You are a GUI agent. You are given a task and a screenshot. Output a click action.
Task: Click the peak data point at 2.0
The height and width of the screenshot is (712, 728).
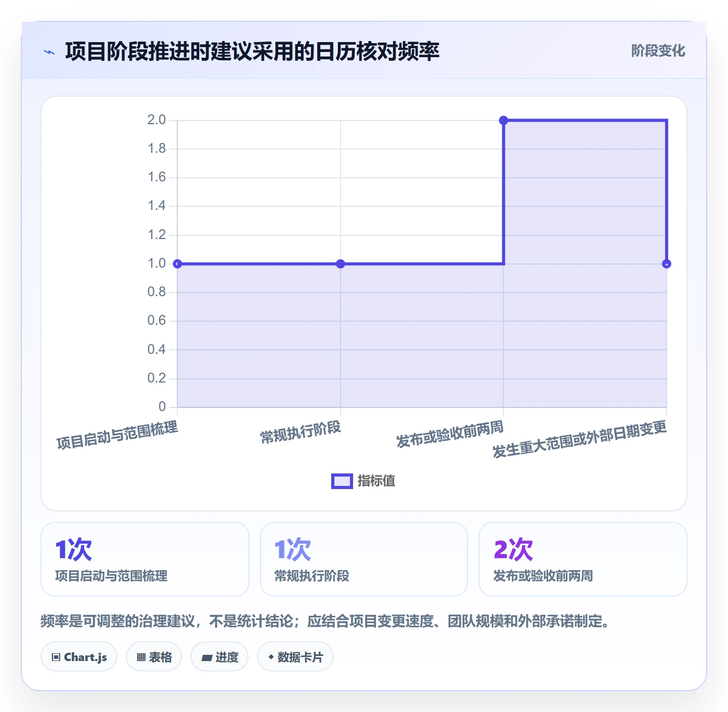(x=503, y=121)
